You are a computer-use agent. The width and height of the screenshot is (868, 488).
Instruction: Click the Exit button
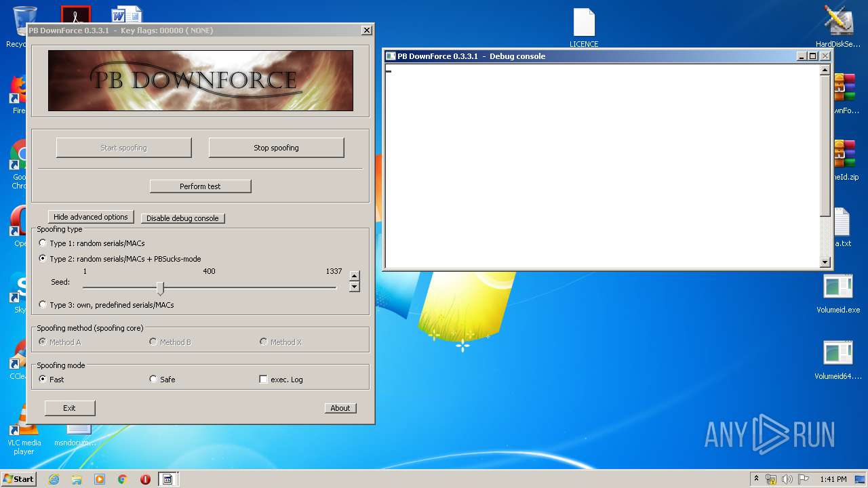(69, 408)
